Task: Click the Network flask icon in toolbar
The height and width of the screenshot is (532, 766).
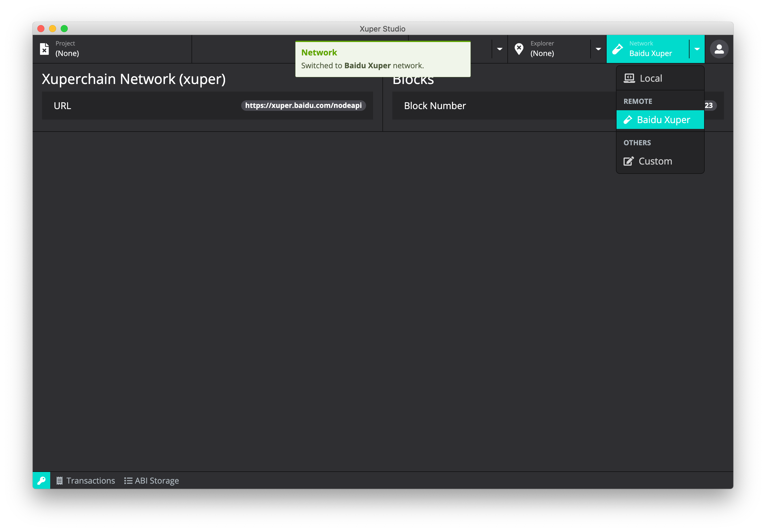Action: pyautogui.click(x=617, y=49)
